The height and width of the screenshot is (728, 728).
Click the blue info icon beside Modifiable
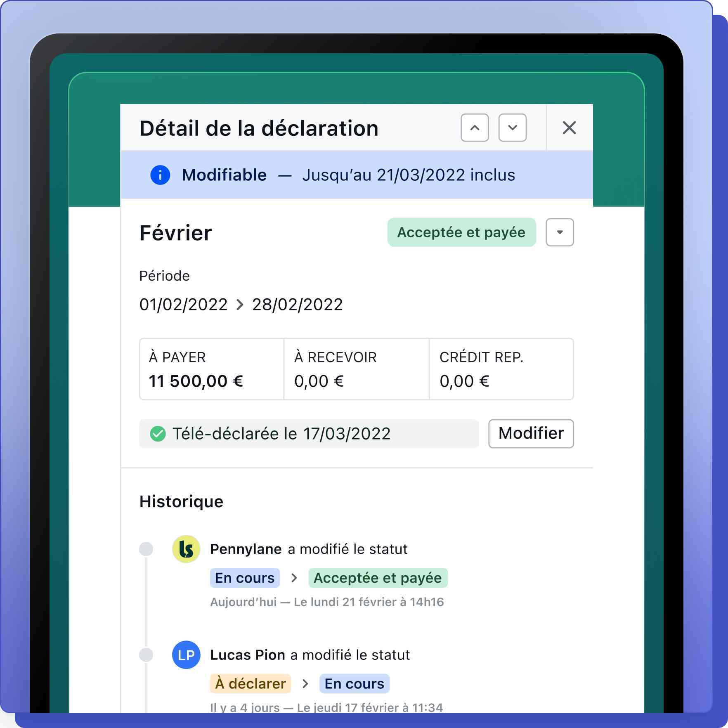(160, 175)
